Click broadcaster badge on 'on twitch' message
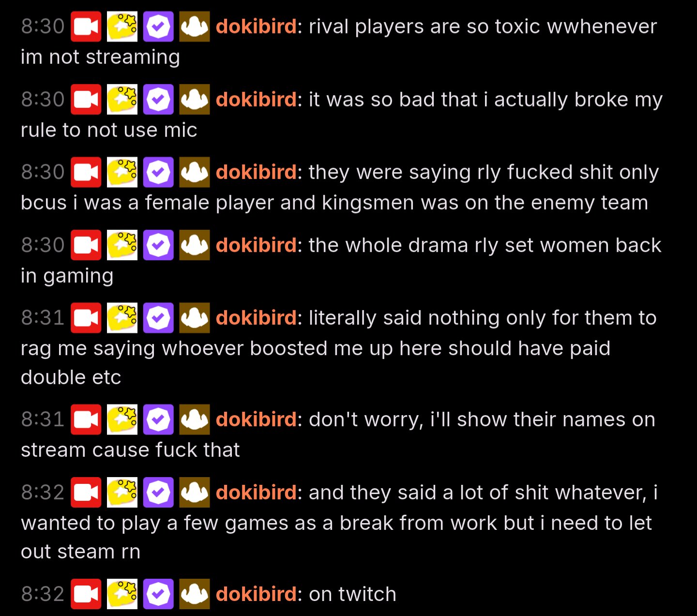The width and height of the screenshot is (697, 616). coord(86,594)
